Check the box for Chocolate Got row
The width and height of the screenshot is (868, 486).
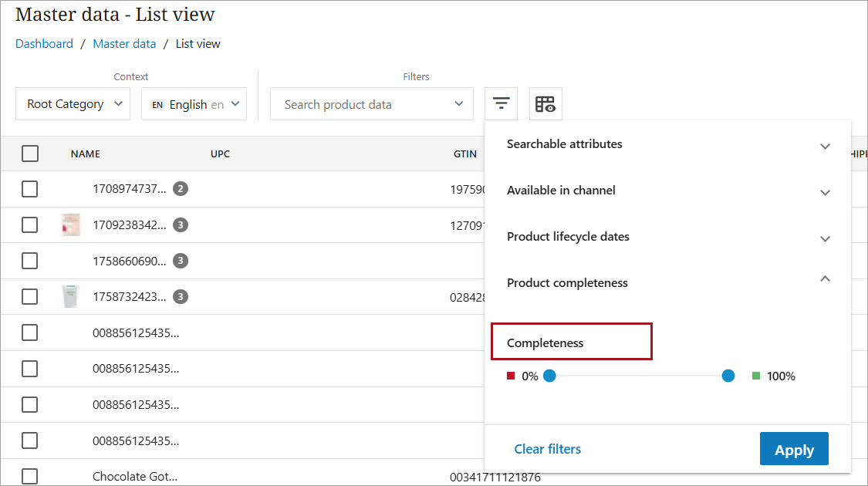coord(30,476)
